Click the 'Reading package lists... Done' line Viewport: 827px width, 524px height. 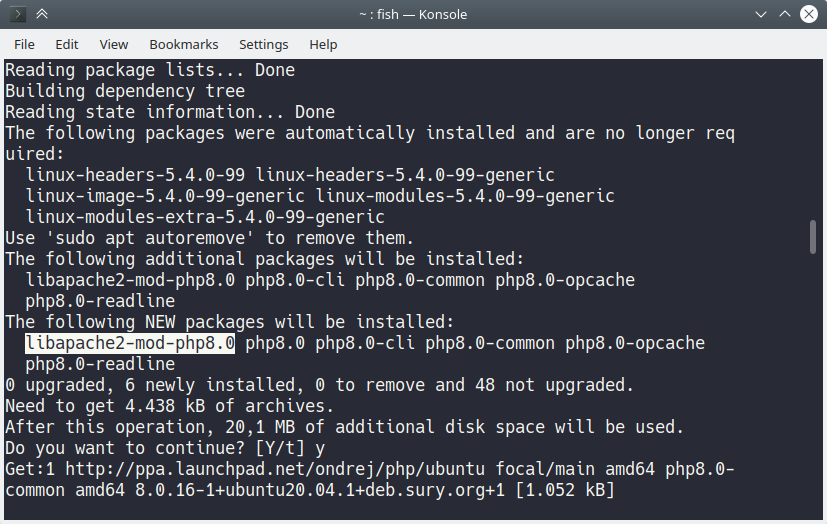pyautogui.click(x=150, y=70)
